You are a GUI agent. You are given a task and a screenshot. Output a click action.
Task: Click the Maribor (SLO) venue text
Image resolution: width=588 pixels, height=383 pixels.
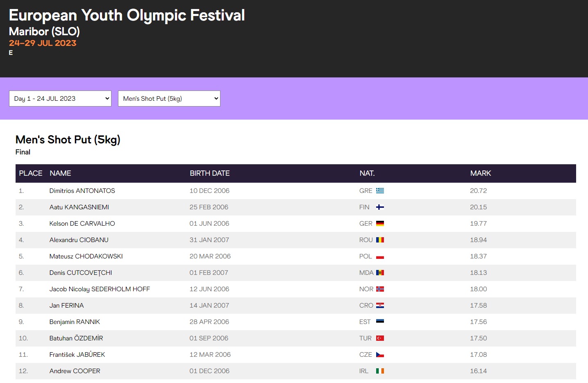[44, 32]
